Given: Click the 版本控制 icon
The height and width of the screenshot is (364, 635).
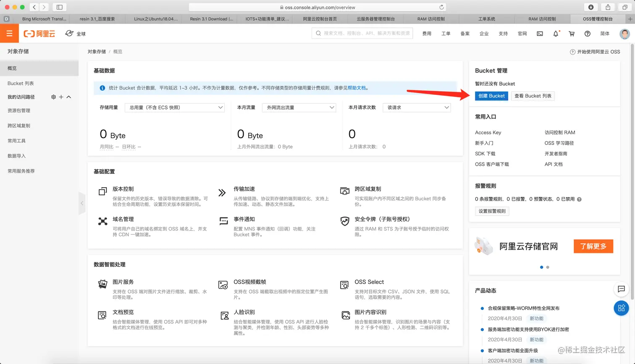Looking at the screenshot, I should tap(102, 191).
